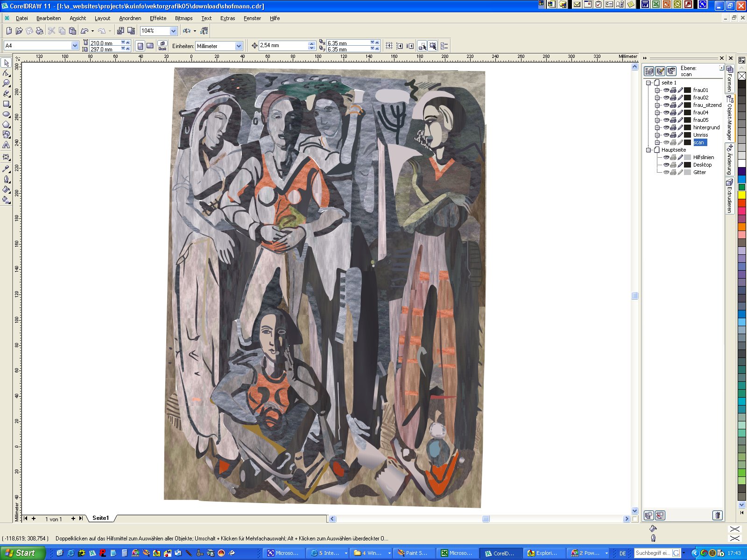Select the Ellipse tool
Viewport: 747px width, 560px height.
[6, 114]
